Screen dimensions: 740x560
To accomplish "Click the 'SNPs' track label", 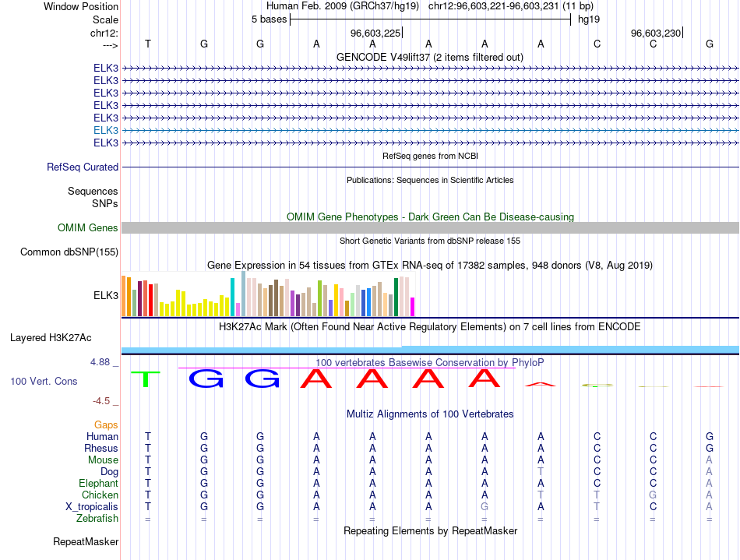I will [105, 203].
